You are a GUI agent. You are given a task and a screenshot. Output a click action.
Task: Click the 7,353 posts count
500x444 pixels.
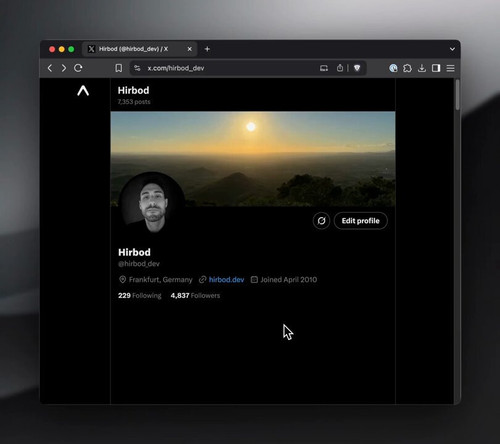[x=134, y=102]
